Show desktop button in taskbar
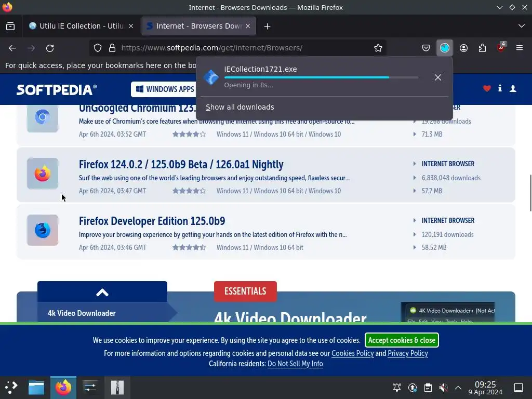This screenshot has width=532, height=399. coord(518,387)
